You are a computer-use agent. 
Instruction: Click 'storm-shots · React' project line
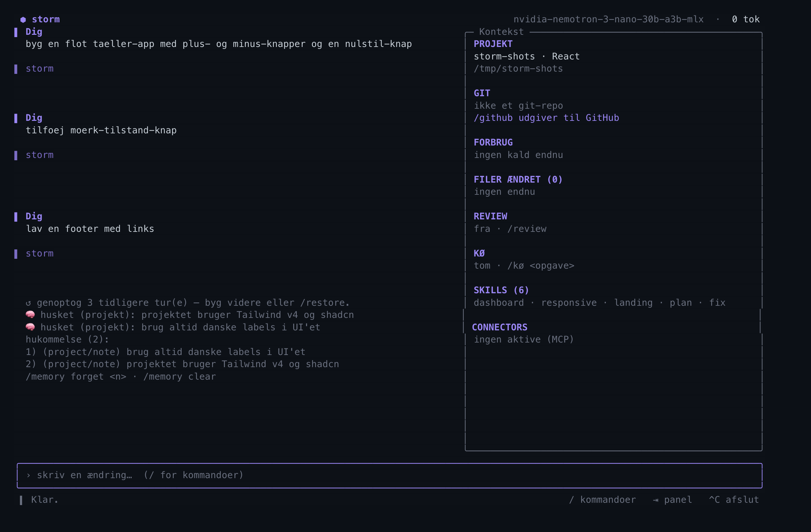[x=526, y=56]
